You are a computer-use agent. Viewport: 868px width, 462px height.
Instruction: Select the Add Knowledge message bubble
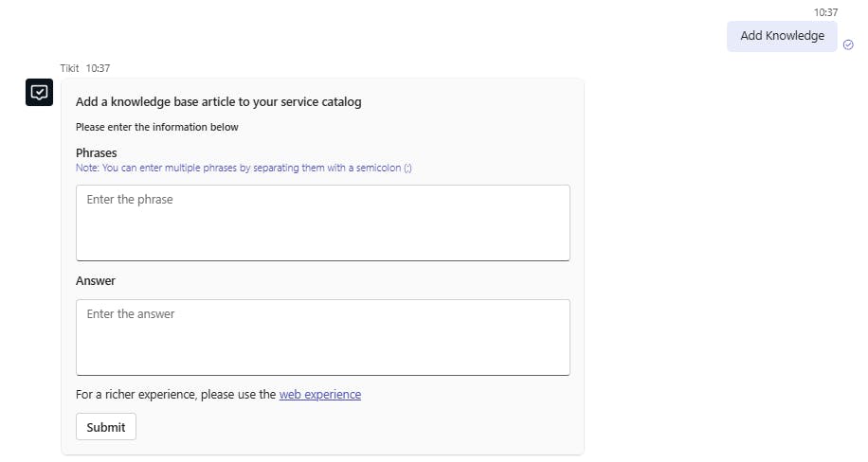(782, 36)
